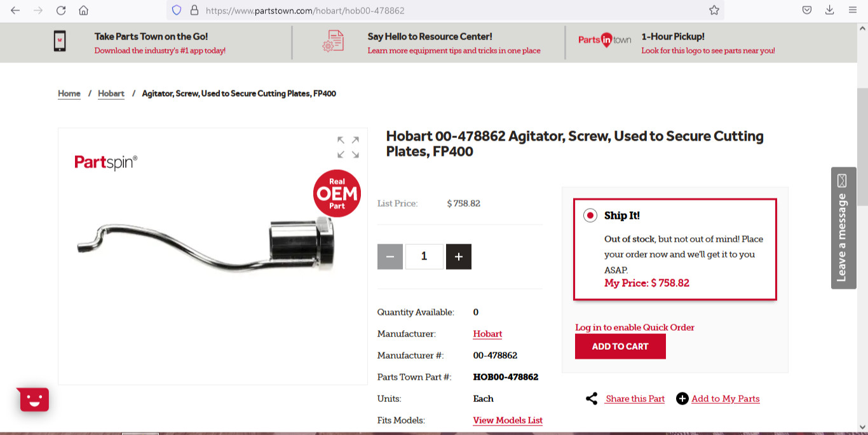Viewport: 868px width, 435px height.
Task: Click the share icon beside Share this Part
Action: (x=592, y=399)
